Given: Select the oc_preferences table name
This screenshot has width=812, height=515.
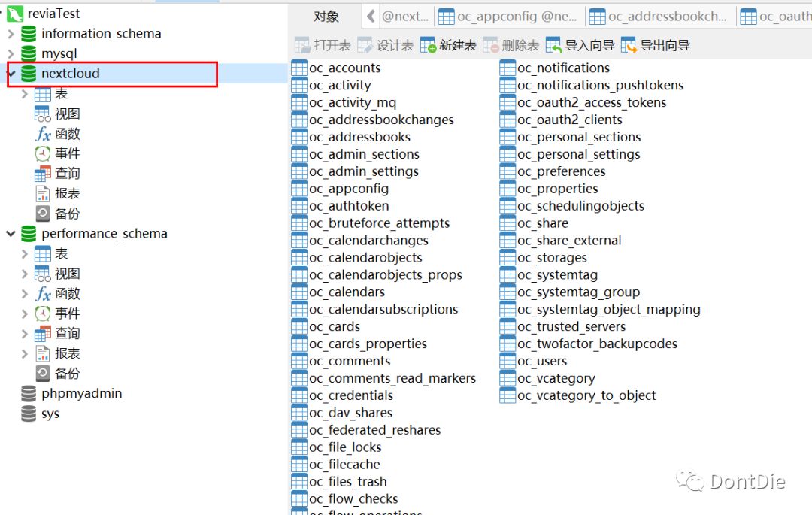Looking at the screenshot, I should click(562, 171).
